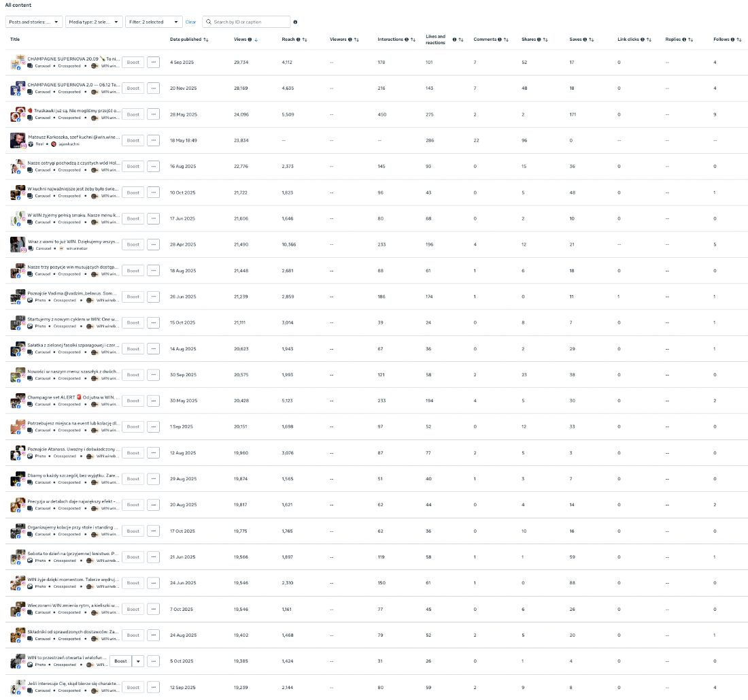This screenshot has height=700, width=748.
Task: Boost the WIN to przestrzeń otwarta post
Action: coord(120,661)
